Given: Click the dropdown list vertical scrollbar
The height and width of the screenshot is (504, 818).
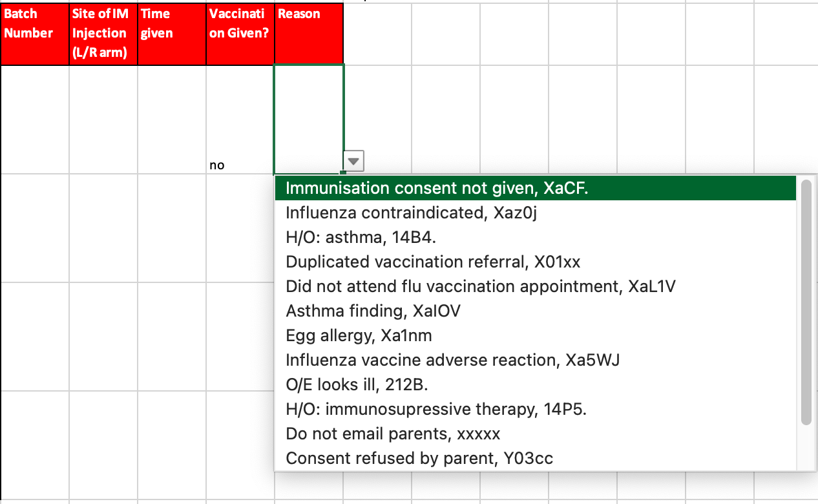Looking at the screenshot, I should 806,302.
